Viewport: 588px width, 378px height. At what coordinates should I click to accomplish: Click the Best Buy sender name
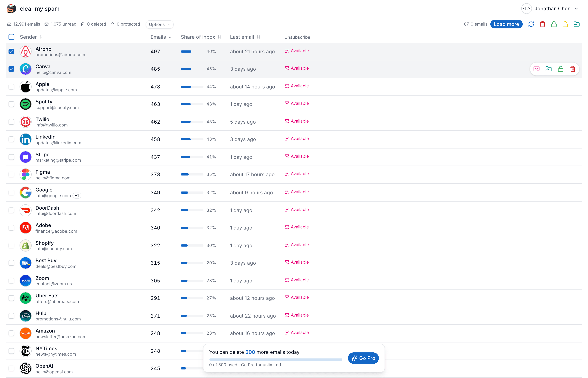(46, 260)
